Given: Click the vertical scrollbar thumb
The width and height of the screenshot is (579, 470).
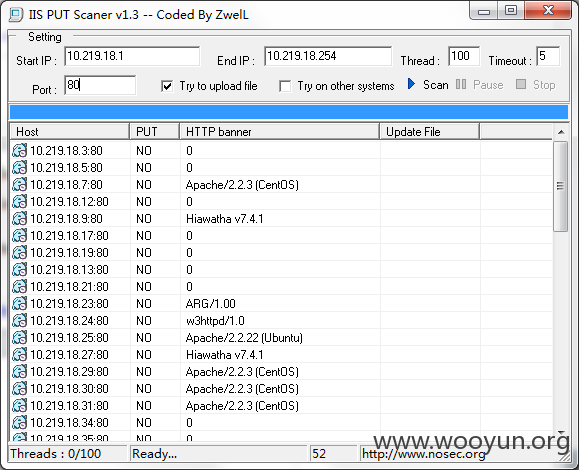Looking at the screenshot, I should (x=561, y=186).
